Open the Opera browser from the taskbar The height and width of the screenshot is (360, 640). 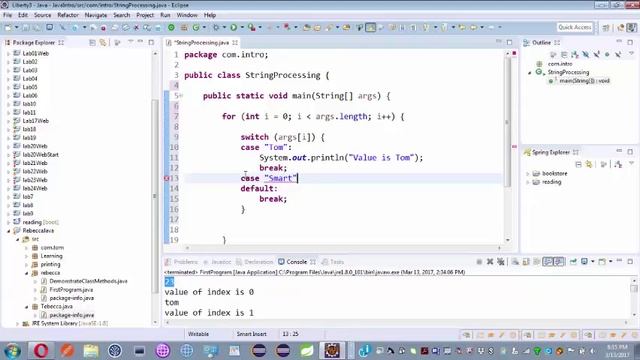coord(41,350)
